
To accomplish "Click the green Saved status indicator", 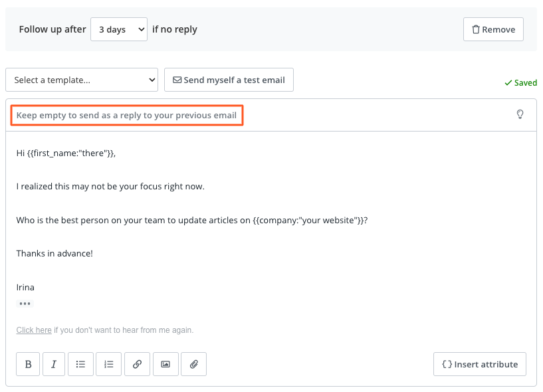I will [x=520, y=82].
